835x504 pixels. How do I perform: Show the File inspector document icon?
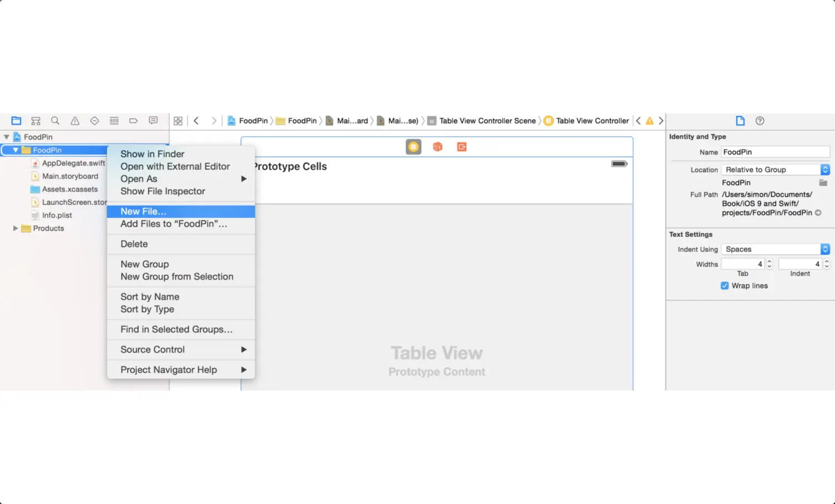[740, 121]
